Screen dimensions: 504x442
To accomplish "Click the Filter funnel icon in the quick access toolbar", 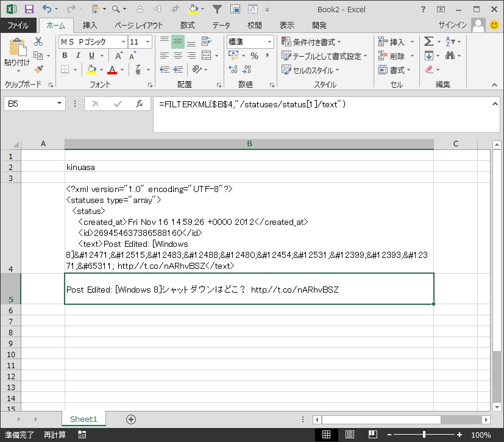I will 218,9.
